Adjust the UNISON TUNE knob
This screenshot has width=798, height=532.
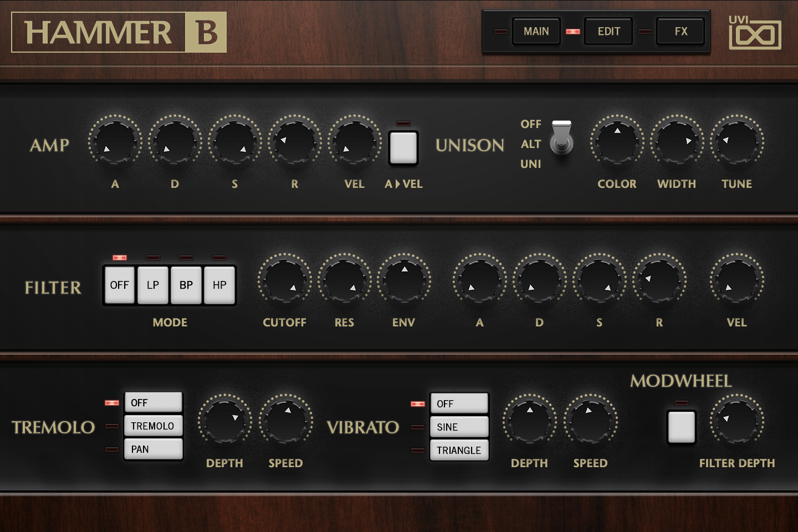coord(736,142)
